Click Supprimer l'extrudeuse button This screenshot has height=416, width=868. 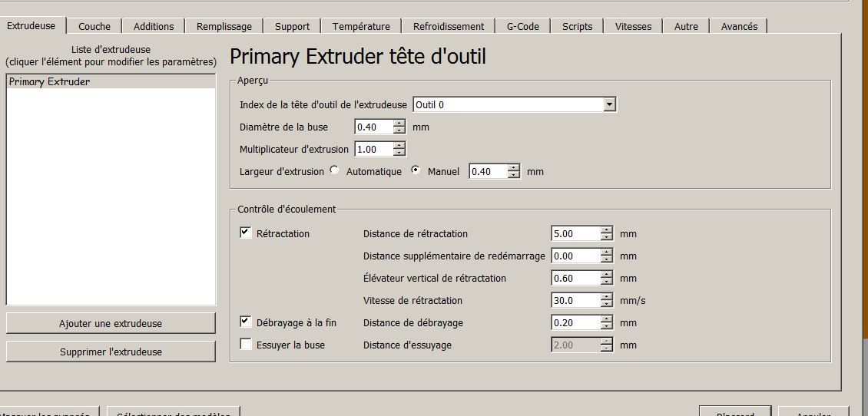click(x=111, y=352)
